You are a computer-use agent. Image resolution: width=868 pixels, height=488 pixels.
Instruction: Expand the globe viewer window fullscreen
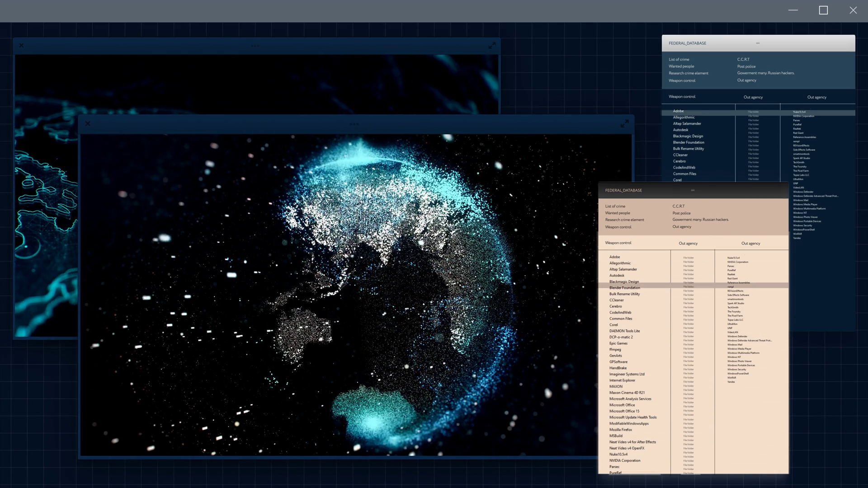pyautogui.click(x=624, y=123)
